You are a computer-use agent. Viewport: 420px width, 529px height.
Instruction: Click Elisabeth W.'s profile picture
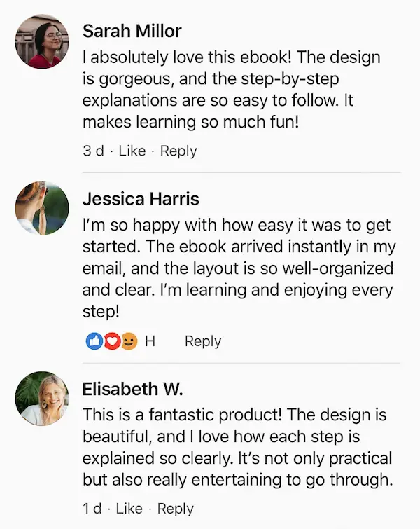point(42,398)
